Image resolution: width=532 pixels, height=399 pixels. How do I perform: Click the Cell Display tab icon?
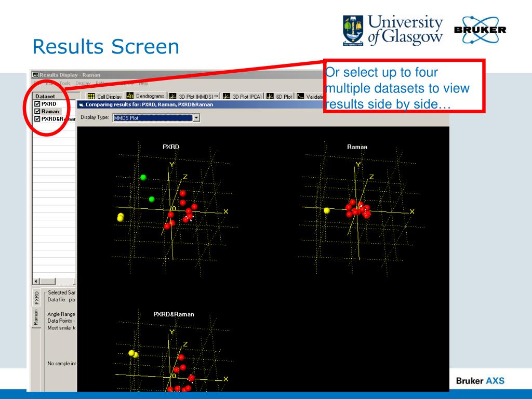(x=91, y=96)
